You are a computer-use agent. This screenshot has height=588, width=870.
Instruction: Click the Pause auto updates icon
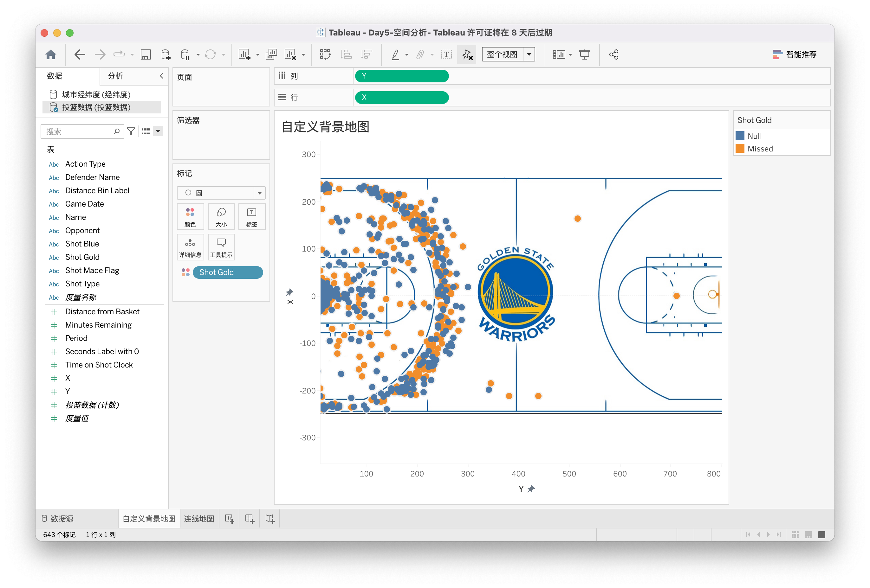[185, 54]
